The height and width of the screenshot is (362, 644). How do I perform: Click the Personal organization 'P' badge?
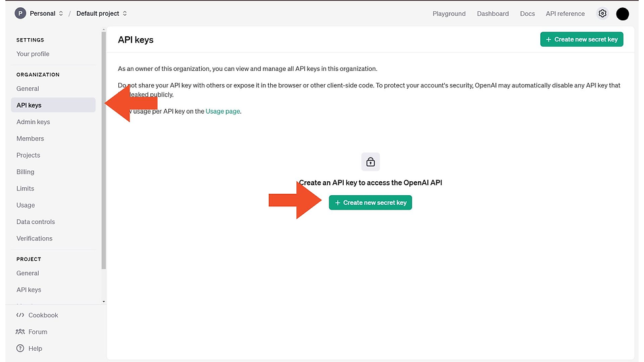pyautogui.click(x=20, y=14)
